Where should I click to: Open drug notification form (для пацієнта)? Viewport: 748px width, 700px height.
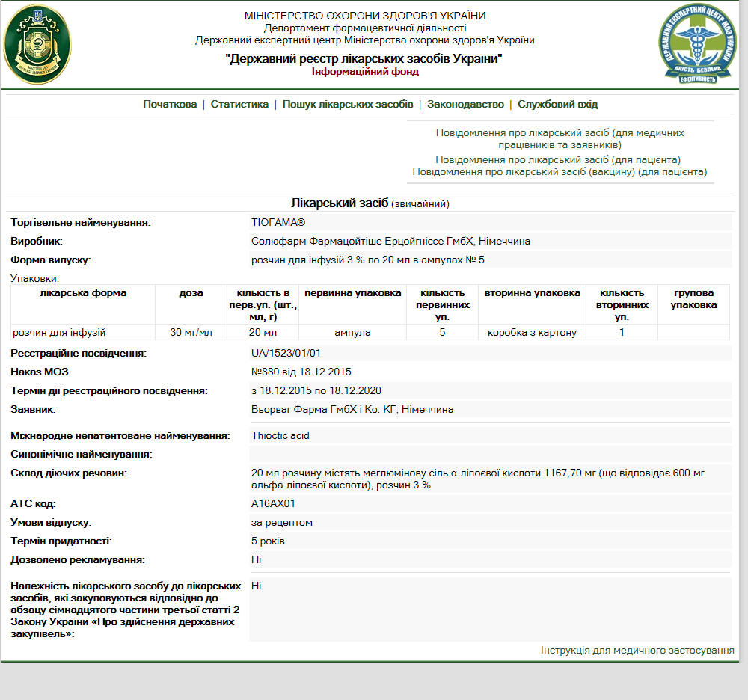point(558,159)
